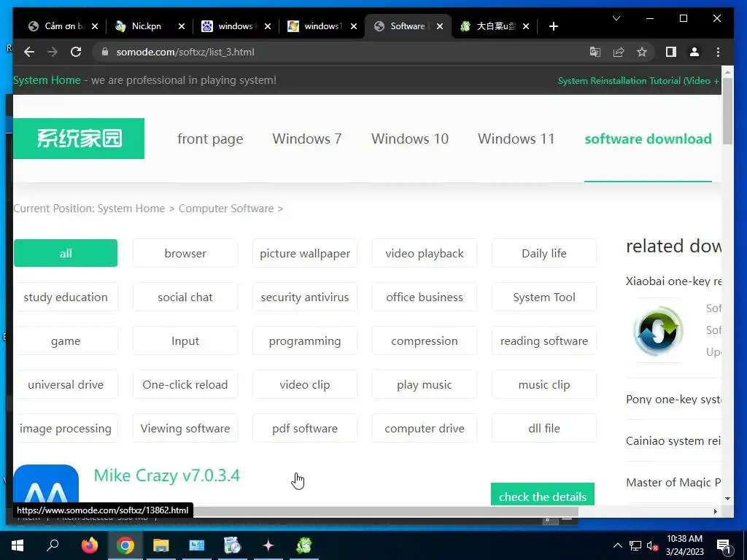Click the check the details button
Viewport: 747px width, 560px height.
pyautogui.click(x=543, y=495)
